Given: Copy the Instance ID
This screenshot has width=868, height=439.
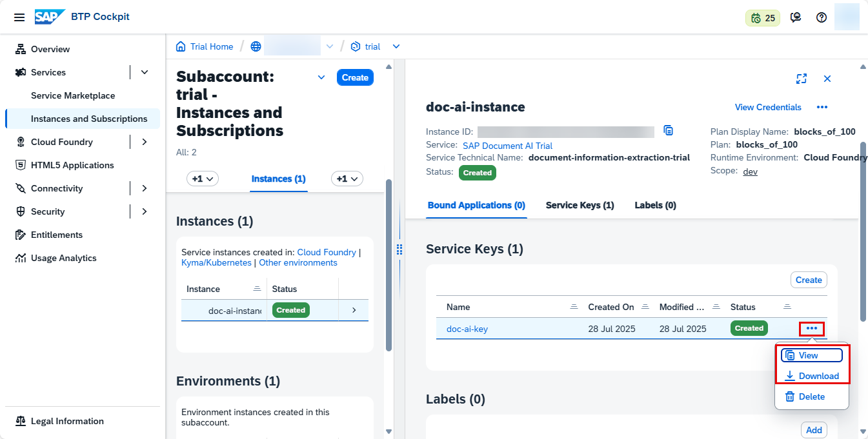Looking at the screenshot, I should [x=669, y=131].
